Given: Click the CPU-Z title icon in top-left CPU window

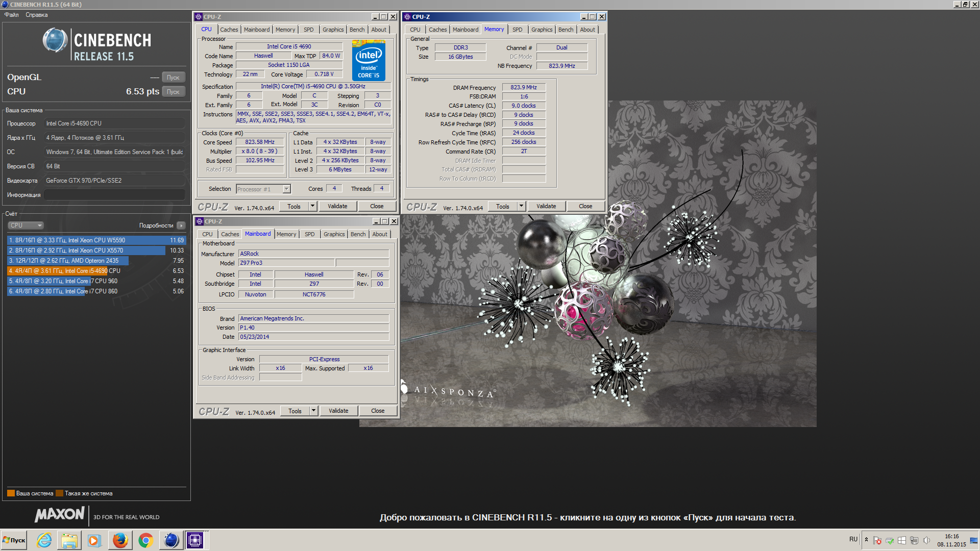Looking at the screenshot, I should [x=199, y=17].
